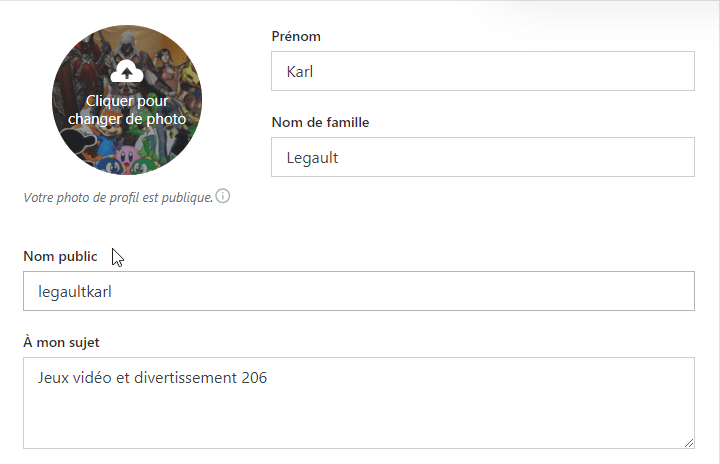Viewport: 720px width, 464px height.
Task: Click the word "Legault" in the last name field
Action: [312, 157]
